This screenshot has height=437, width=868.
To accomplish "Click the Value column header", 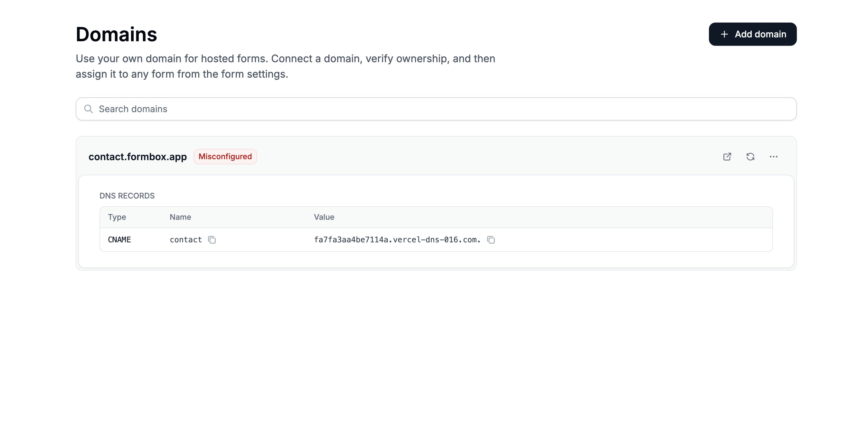I will (x=324, y=217).
